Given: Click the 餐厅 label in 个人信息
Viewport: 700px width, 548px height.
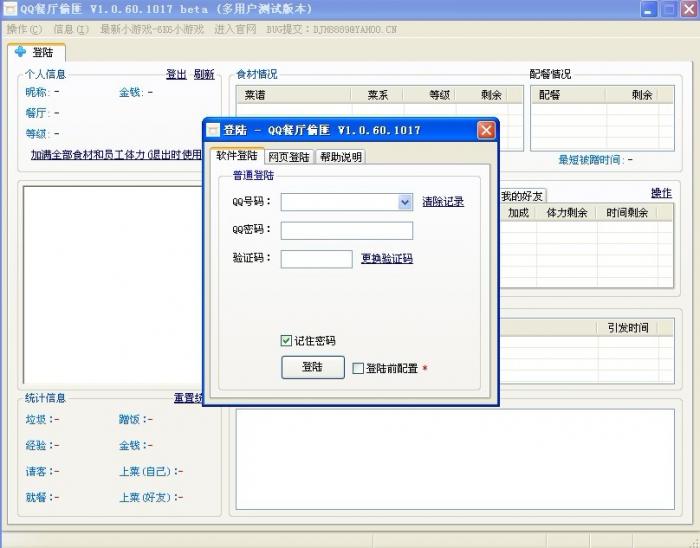Looking at the screenshot, I should (x=36, y=113).
